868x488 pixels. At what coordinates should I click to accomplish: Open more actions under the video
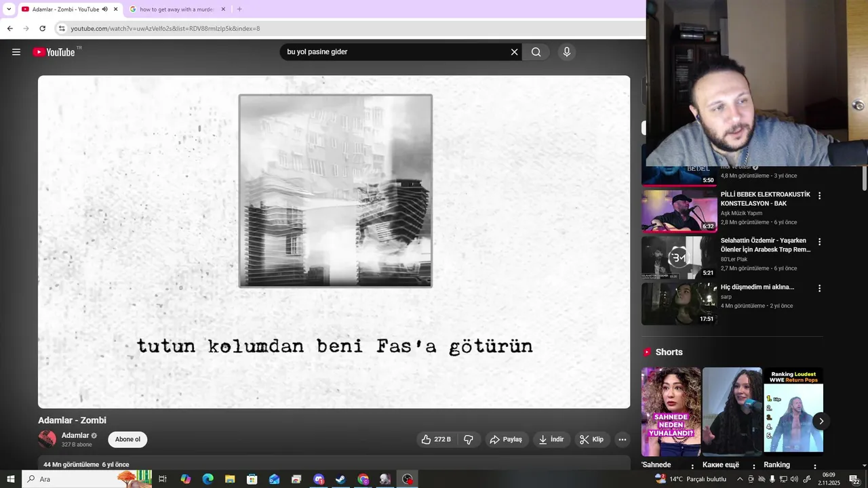tap(622, 439)
